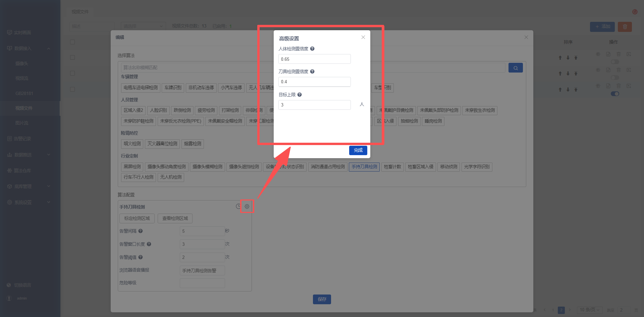
Task: Open the 浏览器语音播报 field
Action: click(x=202, y=271)
